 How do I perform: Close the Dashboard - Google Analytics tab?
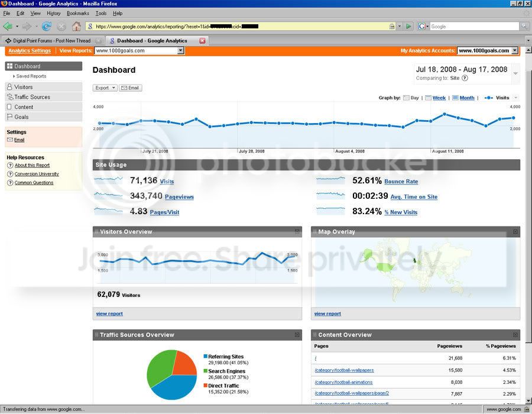point(202,41)
